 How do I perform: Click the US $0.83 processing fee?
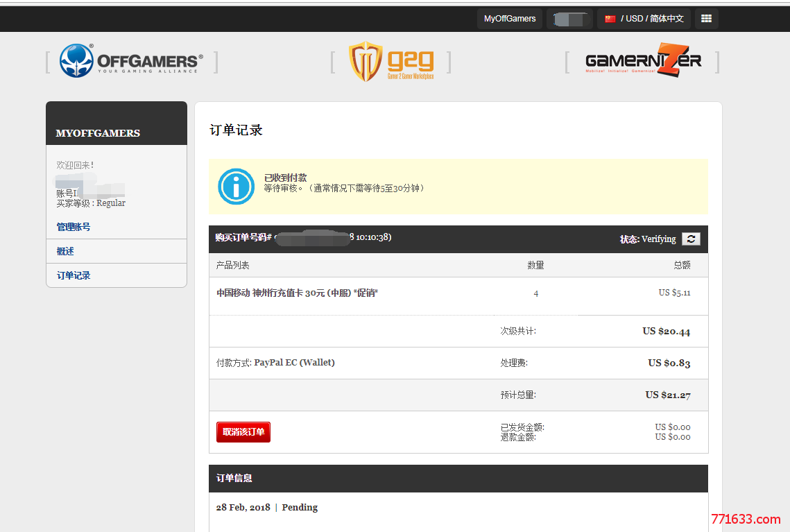[669, 363]
